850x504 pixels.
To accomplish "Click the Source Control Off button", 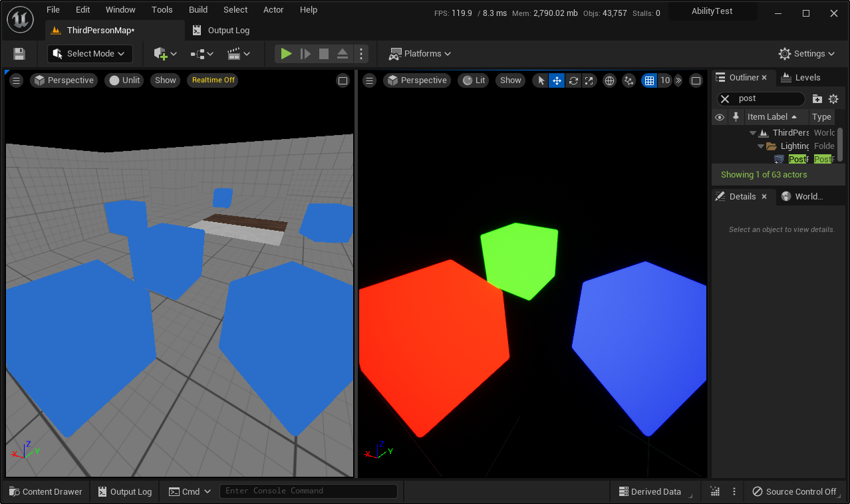I will pyautogui.click(x=794, y=492).
